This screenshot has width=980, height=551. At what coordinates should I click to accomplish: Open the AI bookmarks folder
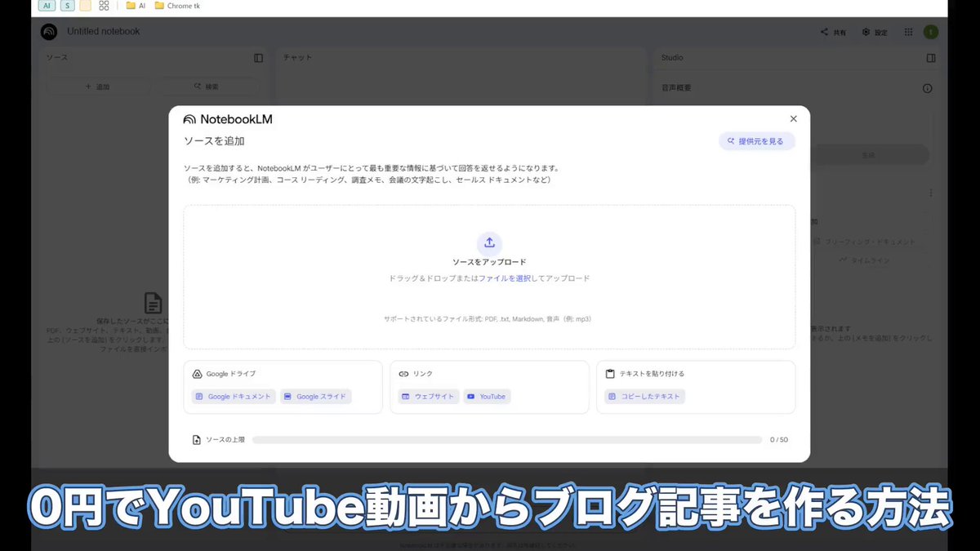coord(136,6)
